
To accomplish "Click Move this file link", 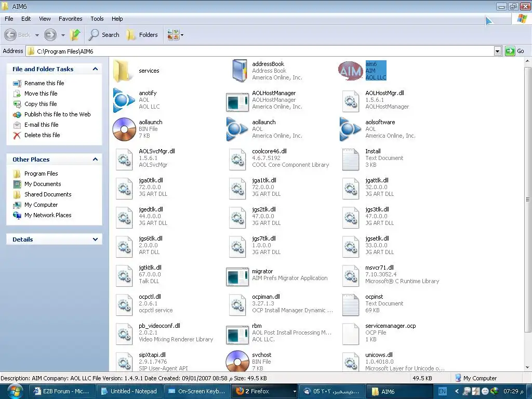I will (41, 94).
